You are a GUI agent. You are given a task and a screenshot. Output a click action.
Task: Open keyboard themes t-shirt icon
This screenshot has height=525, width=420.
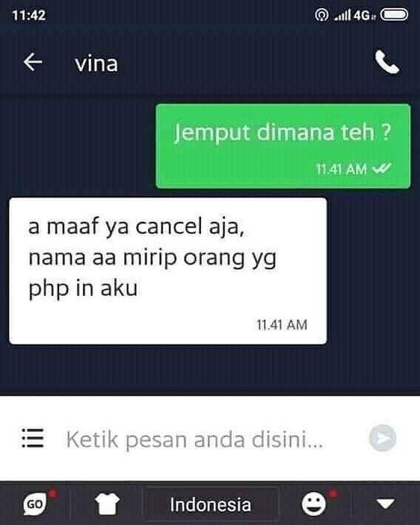click(x=106, y=504)
